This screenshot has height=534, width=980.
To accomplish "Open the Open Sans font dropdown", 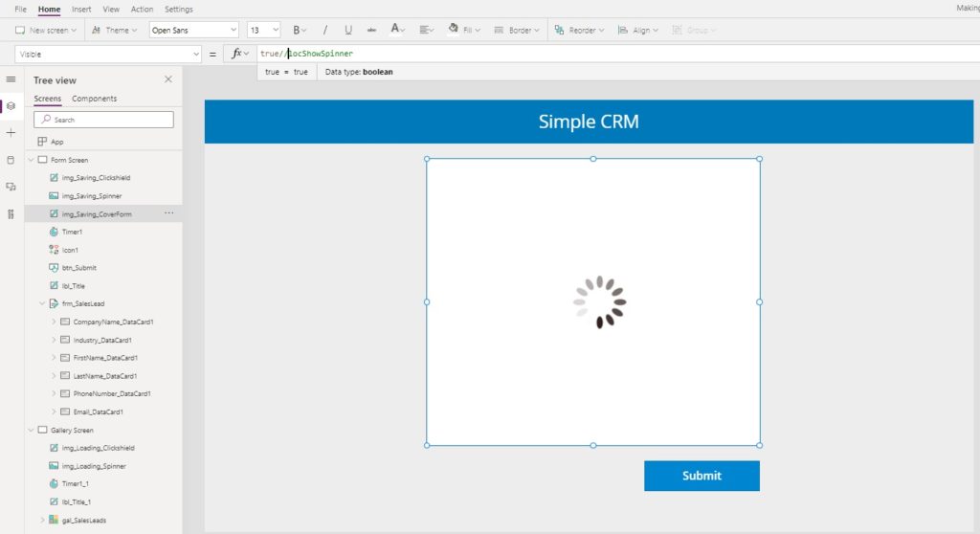I will click(193, 30).
